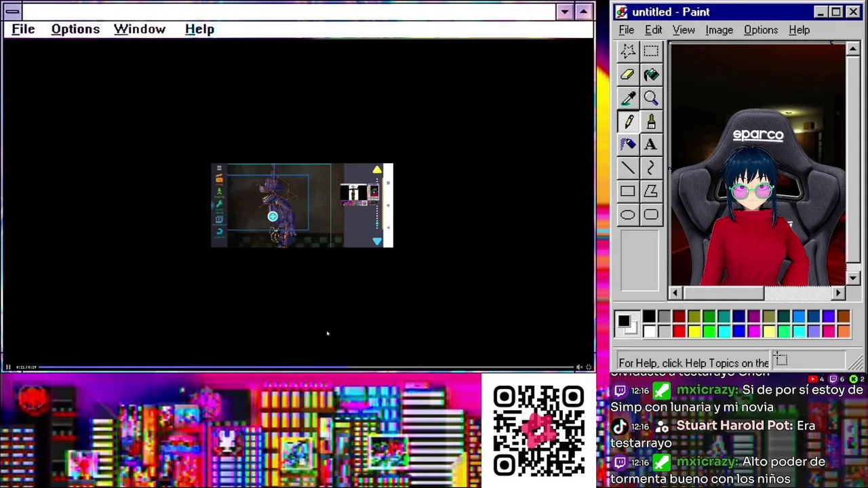Select the Text tool marked A
Screen dimensions: 868x488
pyautogui.click(x=651, y=144)
